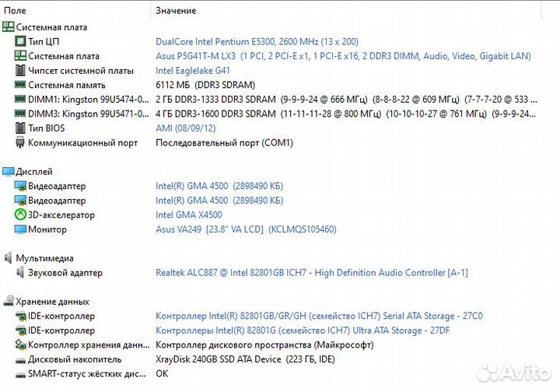Click the XrayDisk 240GB SSD value

[x=245, y=359]
